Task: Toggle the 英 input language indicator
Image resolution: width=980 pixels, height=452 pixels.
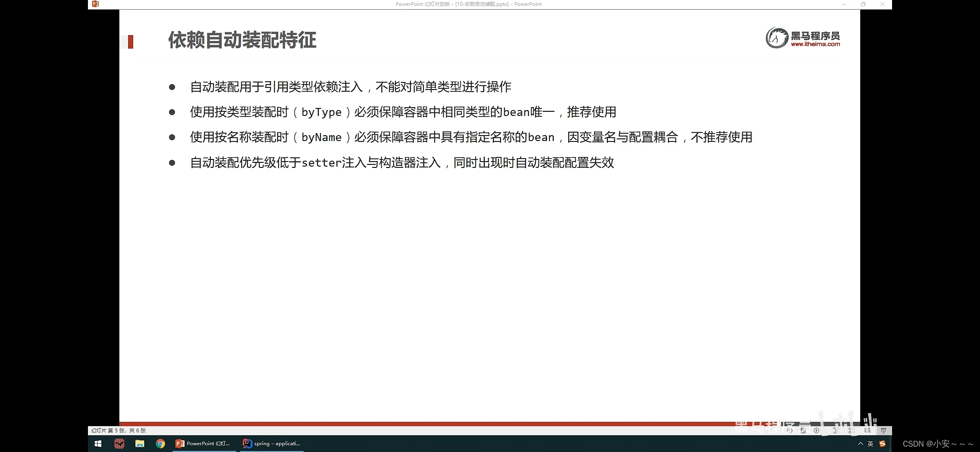Action: (871, 444)
